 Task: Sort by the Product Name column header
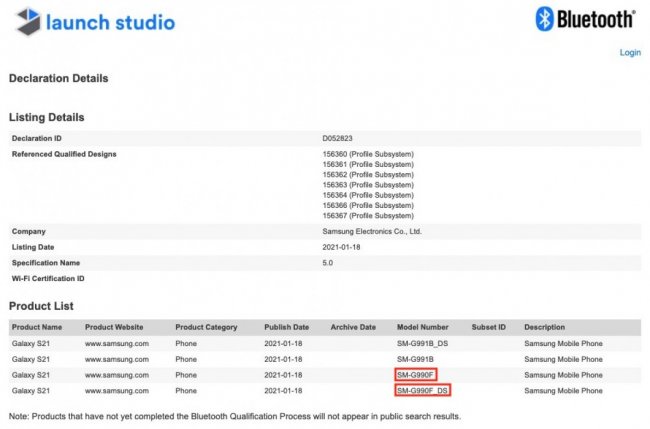click(x=36, y=327)
